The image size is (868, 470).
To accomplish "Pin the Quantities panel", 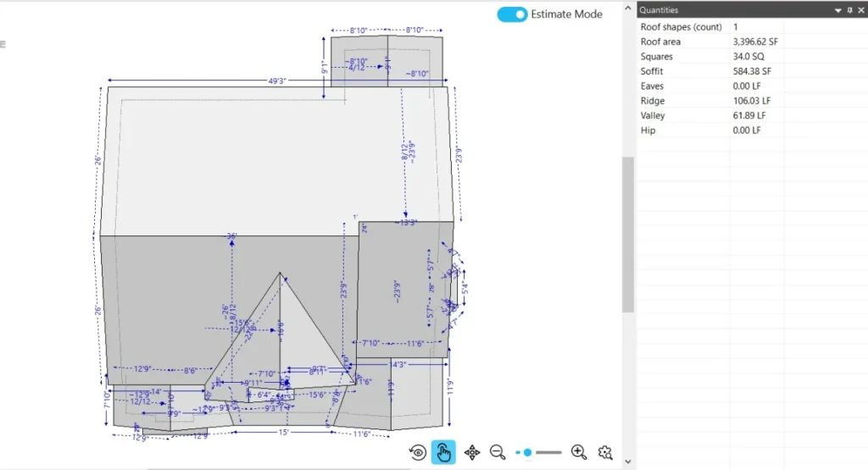I will coord(850,10).
